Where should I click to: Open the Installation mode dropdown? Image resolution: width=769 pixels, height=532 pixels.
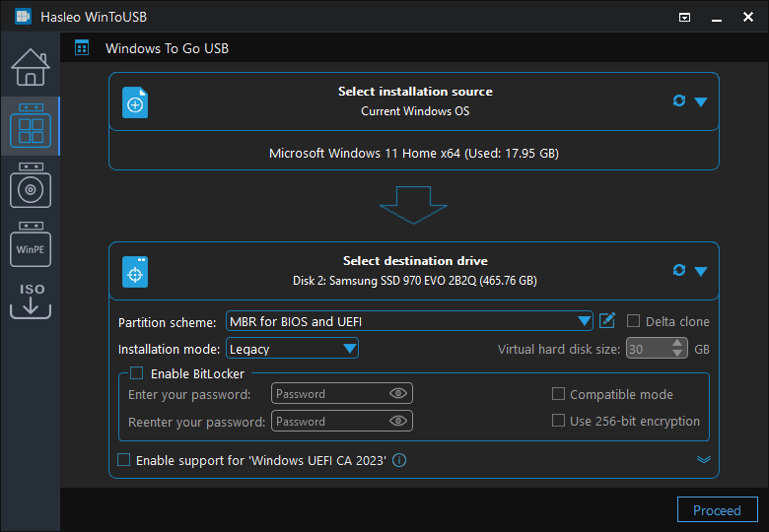click(x=292, y=349)
